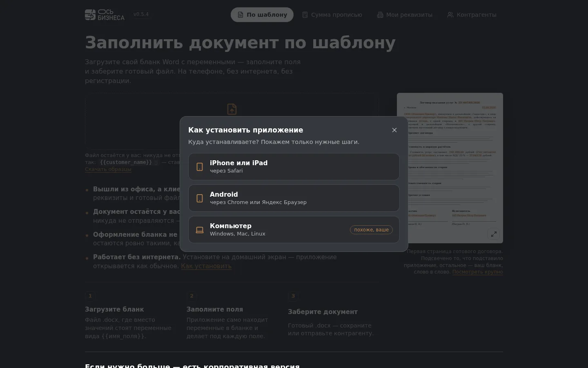Click the step 2 number badge
This screenshot has height=368, width=588.
point(192,296)
